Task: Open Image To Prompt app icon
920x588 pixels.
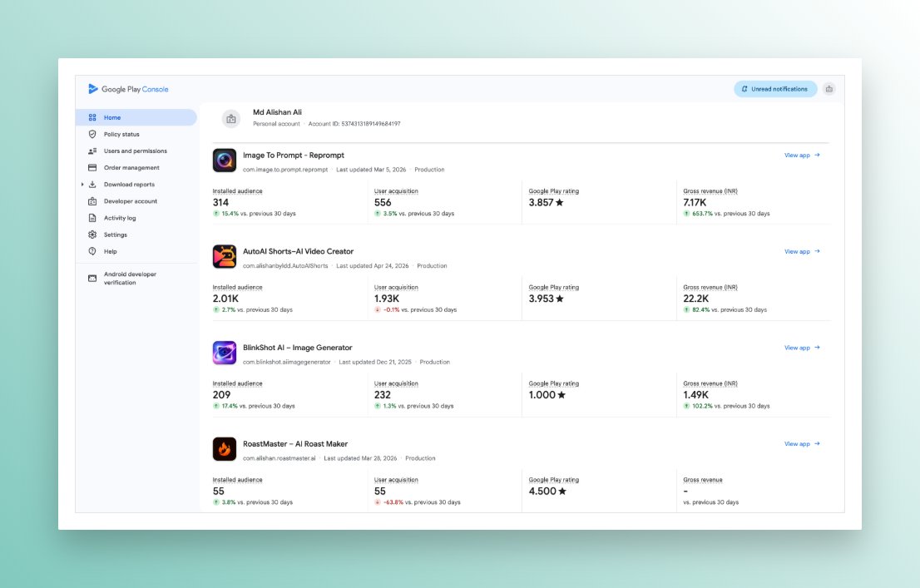Action: pos(224,161)
